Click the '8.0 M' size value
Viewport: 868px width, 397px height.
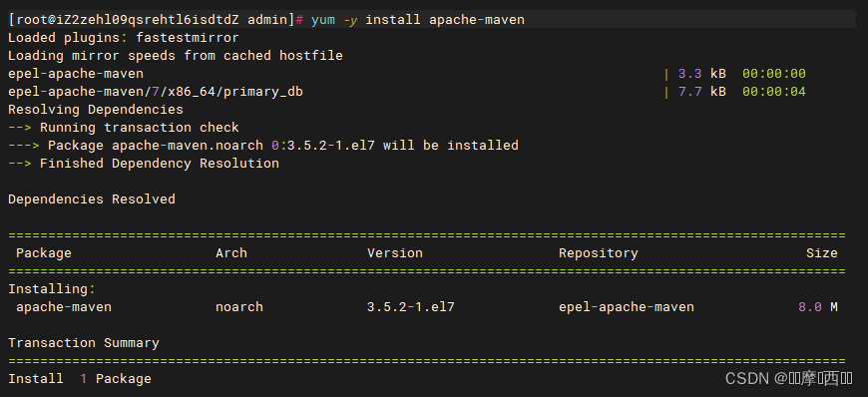tap(818, 307)
